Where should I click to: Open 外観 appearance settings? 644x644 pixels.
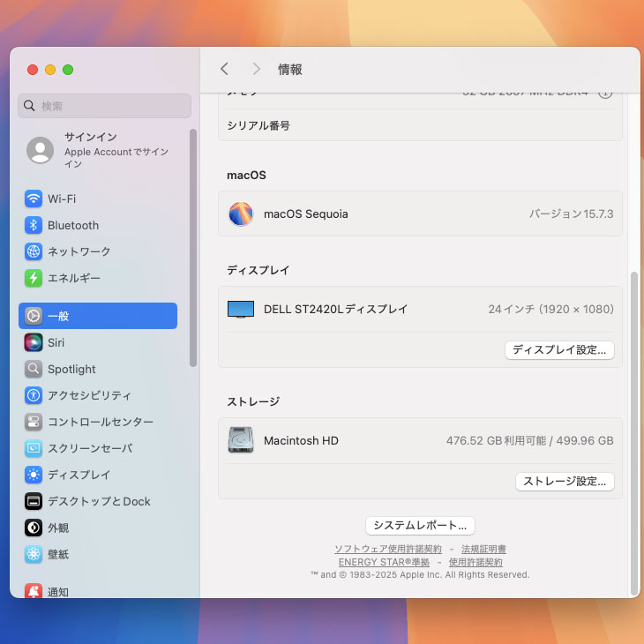pos(58,528)
